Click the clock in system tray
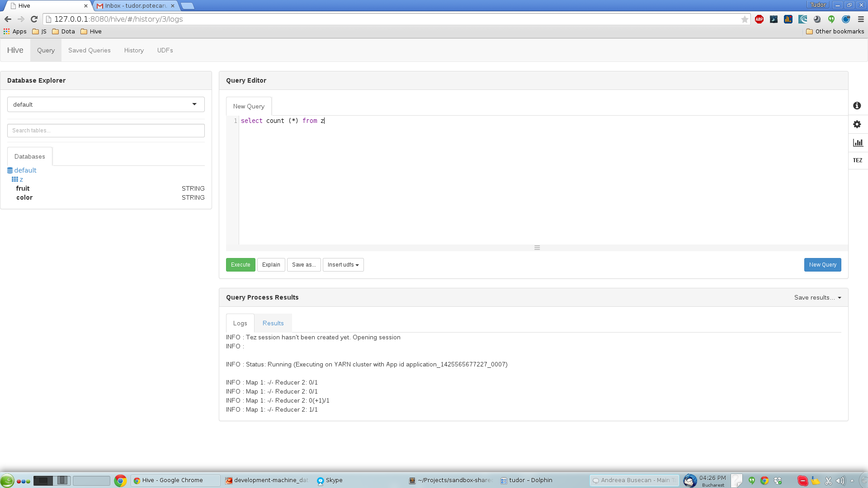Viewport: 868px width, 488px height. point(712,481)
